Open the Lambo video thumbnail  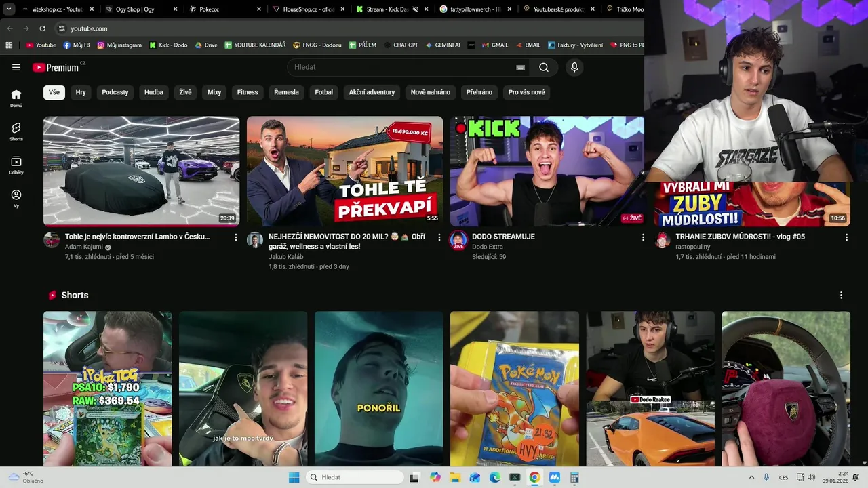tap(141, 171)
